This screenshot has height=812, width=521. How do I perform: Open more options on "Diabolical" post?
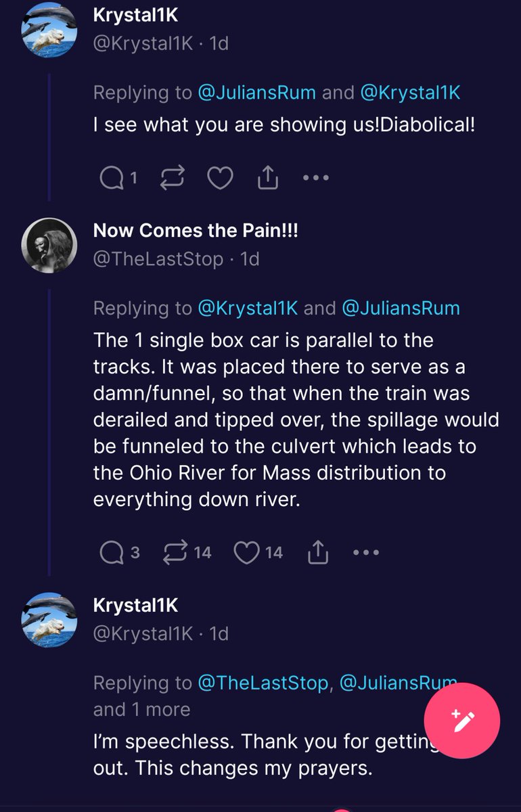[316, 178]
